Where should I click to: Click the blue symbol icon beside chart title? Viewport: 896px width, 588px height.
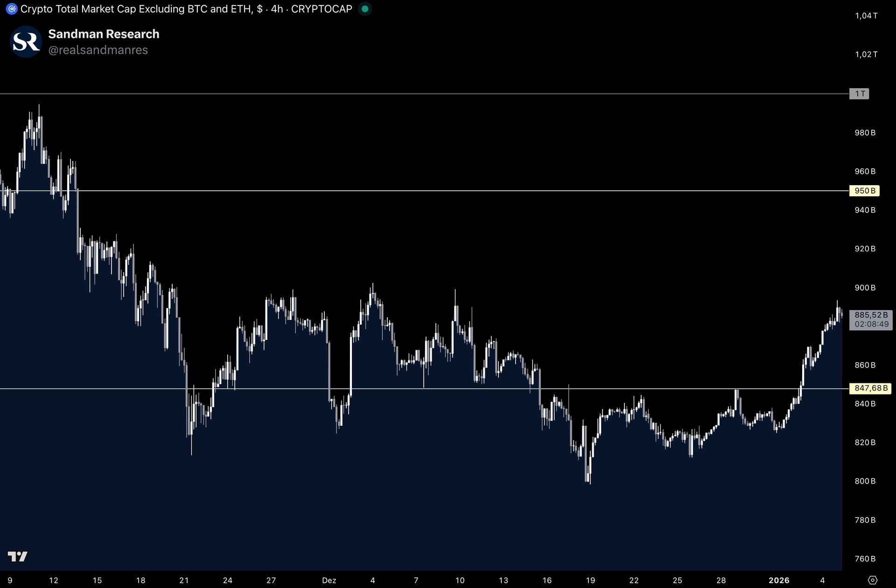point(11,9)
